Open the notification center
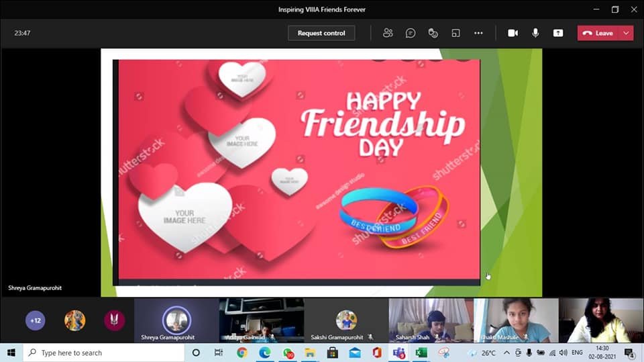The image size is (644, 362). click(x=629, y=353)
